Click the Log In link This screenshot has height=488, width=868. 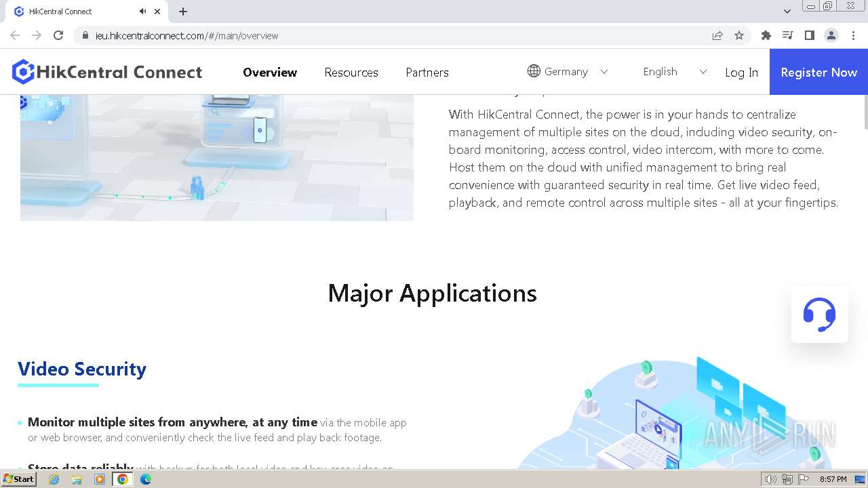click(741, 73)
